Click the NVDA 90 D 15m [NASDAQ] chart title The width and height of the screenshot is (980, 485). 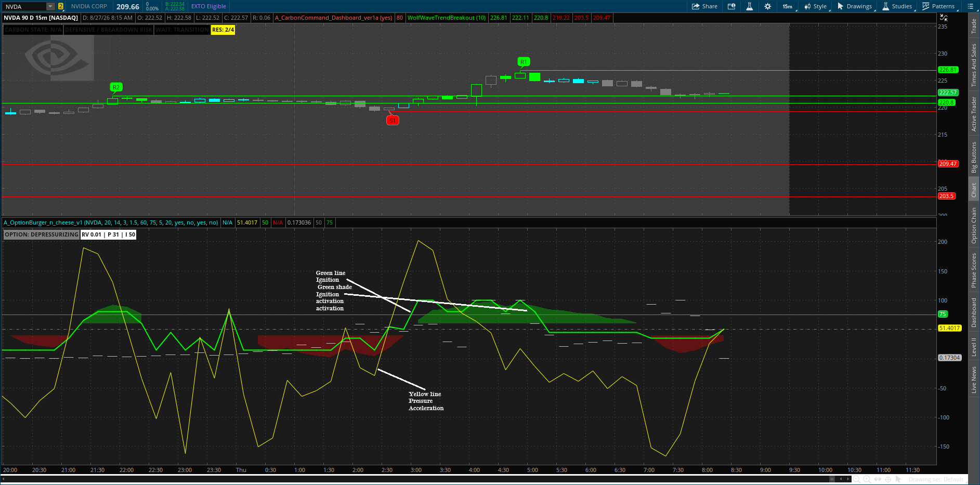click(x=41, y=18)
